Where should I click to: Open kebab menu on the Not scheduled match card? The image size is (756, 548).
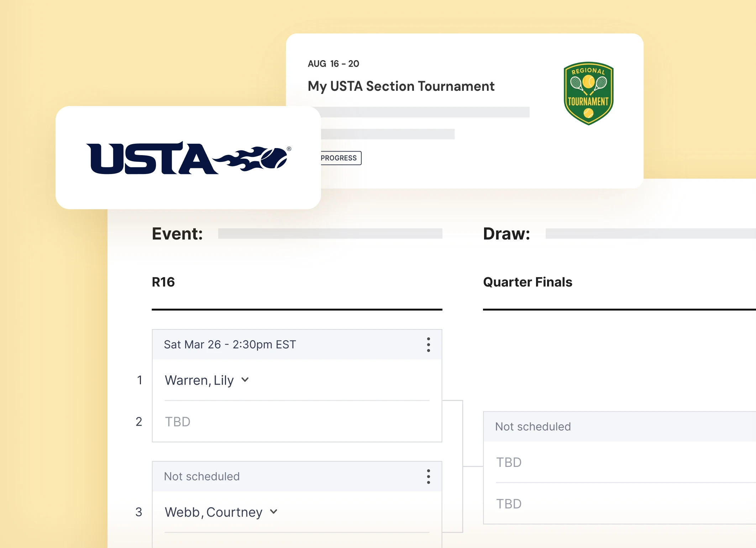429,476
